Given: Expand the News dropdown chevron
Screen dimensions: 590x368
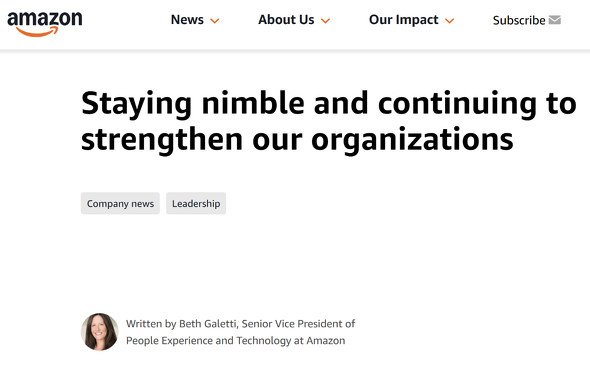Looking at the screenshot, I should pos(214,21).
